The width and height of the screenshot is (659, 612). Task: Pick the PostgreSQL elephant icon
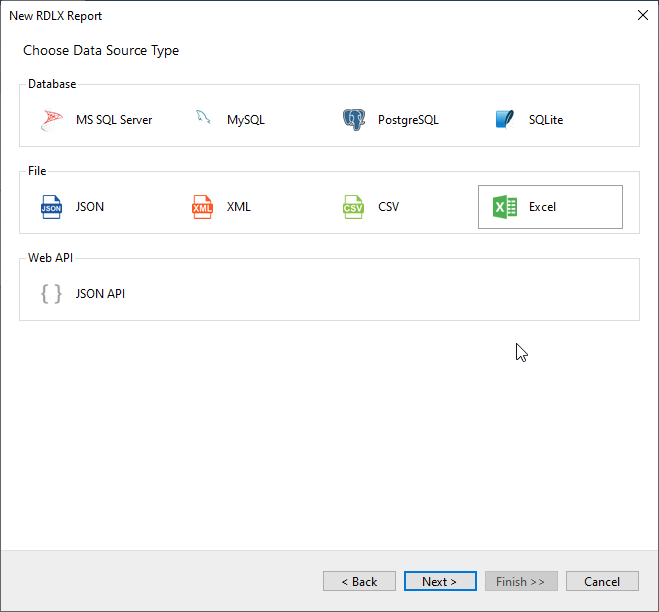[x=353, y=120]
